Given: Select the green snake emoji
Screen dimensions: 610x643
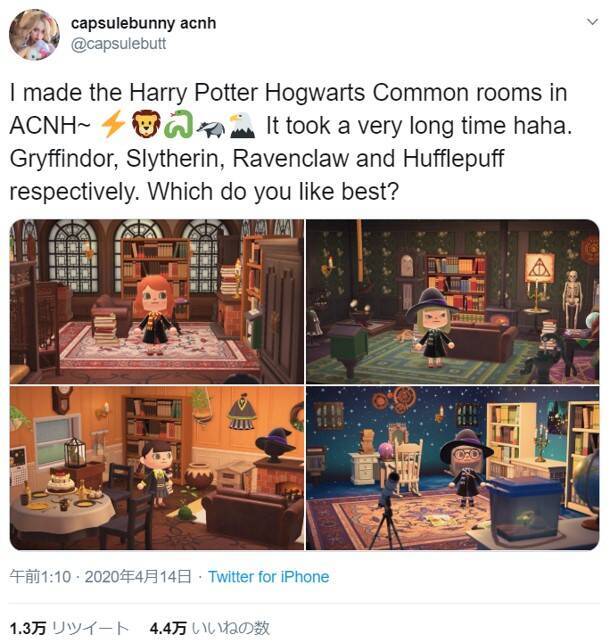Looking at the screenshot, I should (x=179, y=125).
